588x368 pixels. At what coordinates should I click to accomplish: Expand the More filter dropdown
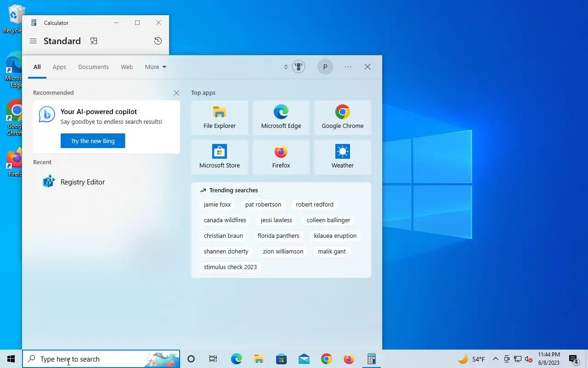click(x=156, y=67)
